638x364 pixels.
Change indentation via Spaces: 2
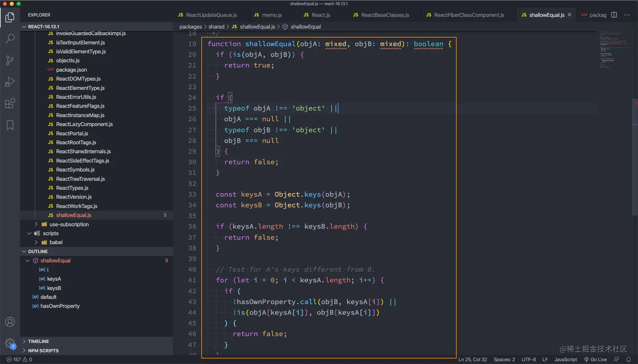[504, 360]
